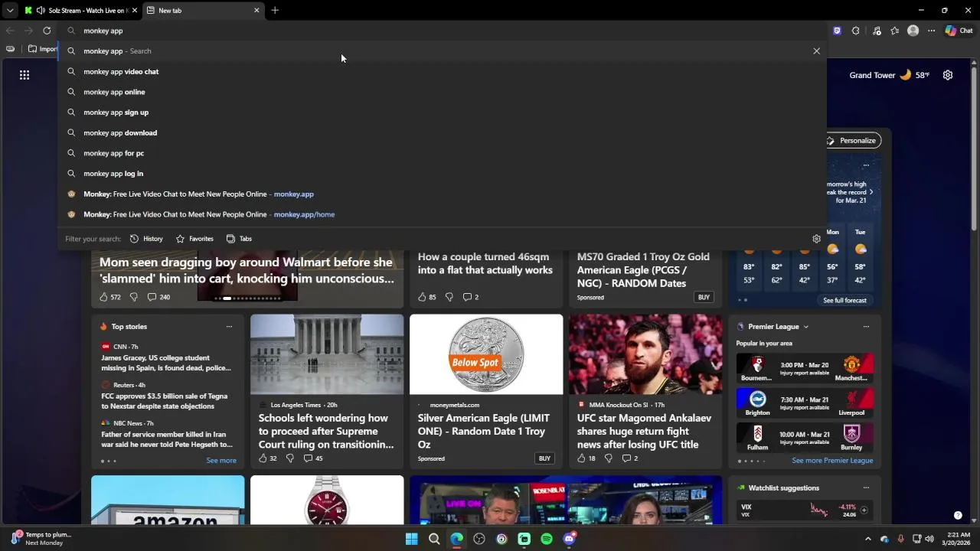Open the purple extension icon in toolbar
Viewport: 980px width, 551px height.
tap(837, 31)
